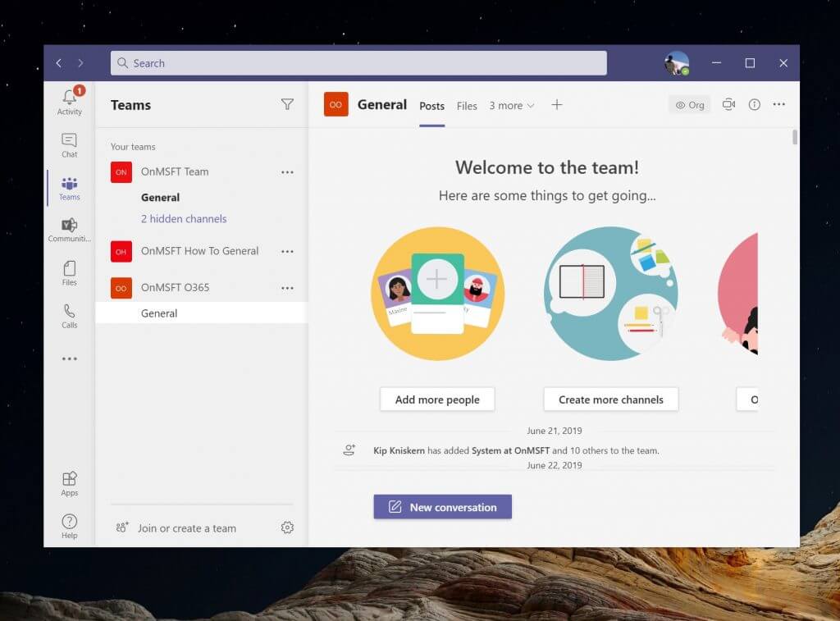
Task: Click the OnMSFT How To General avatar
Action: click(121, 251)
